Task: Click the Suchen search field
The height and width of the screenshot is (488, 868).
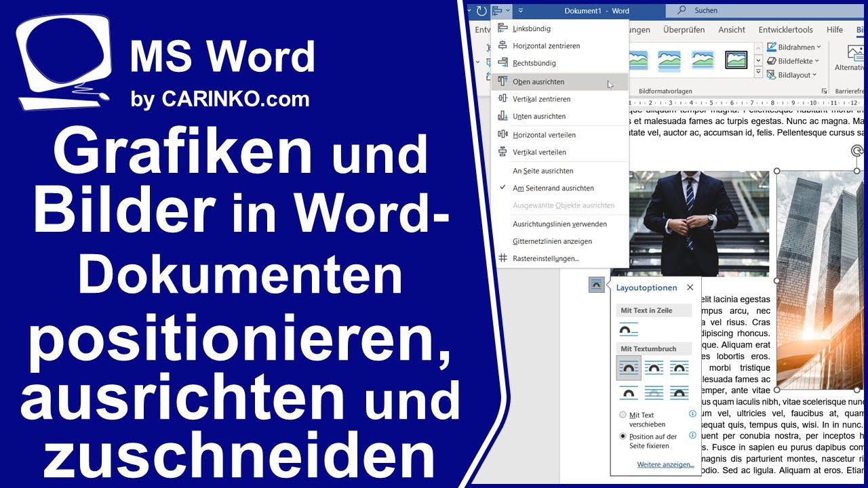Action: [x=766, y=11]
